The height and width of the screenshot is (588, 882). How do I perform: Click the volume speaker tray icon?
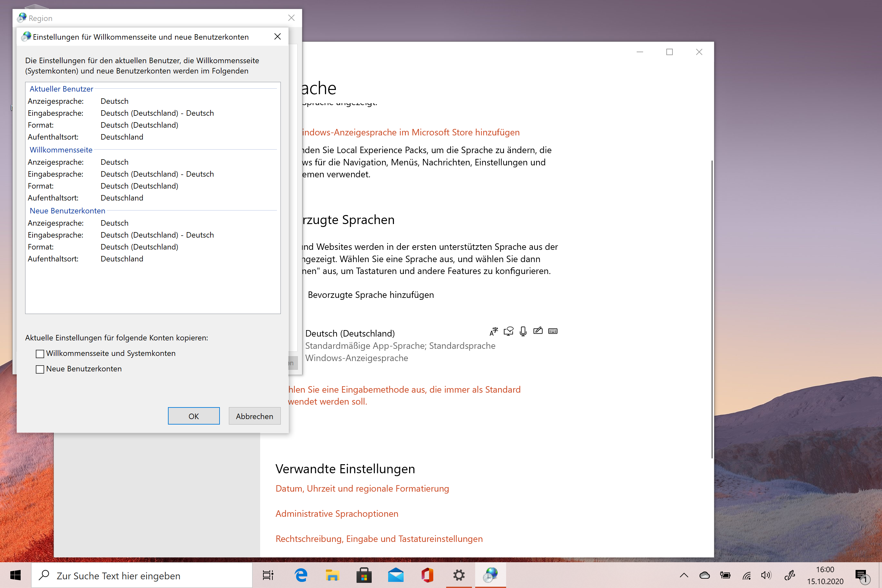(767, 575)
